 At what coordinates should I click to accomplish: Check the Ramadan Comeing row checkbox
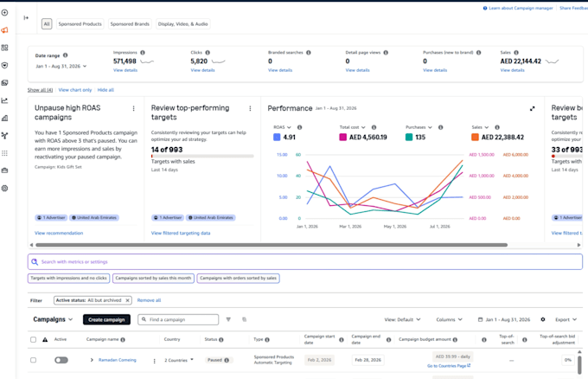[34, 360]
